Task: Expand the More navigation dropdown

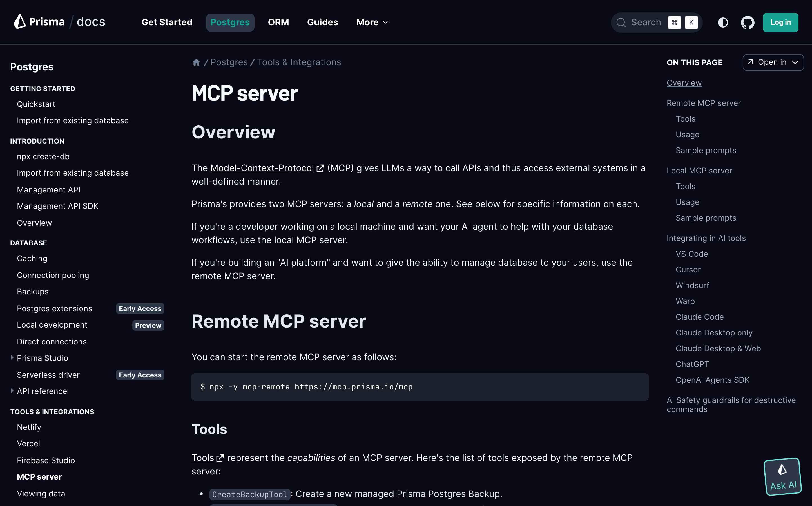Action: coord(372,23)
